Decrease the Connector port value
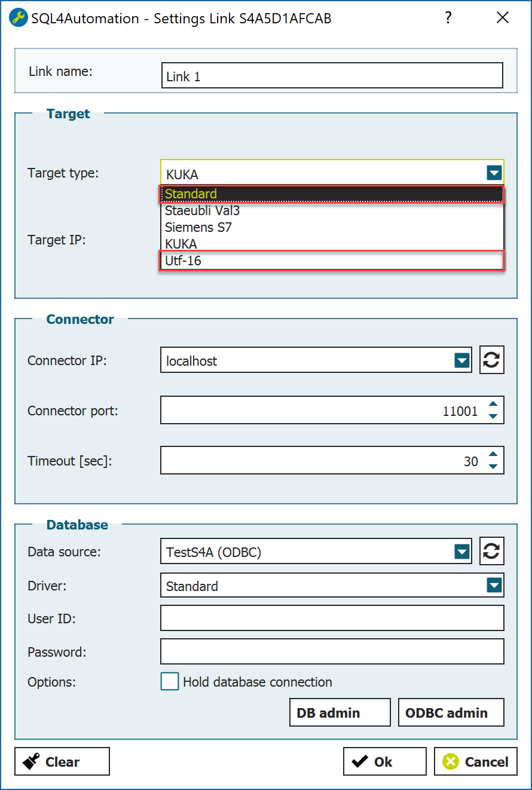Image resolution: width=532 pixels, height=790 pixels. [493, 417]
